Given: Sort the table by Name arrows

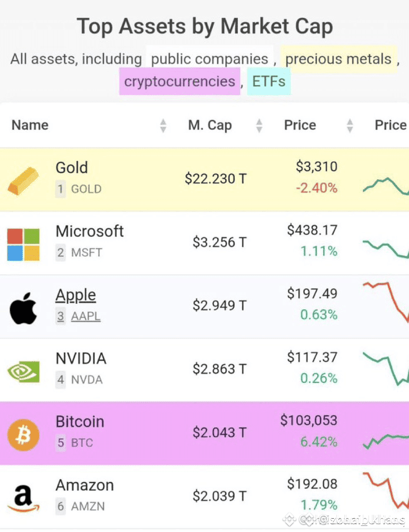Looking at the screenshot, I should coord(164,125).
